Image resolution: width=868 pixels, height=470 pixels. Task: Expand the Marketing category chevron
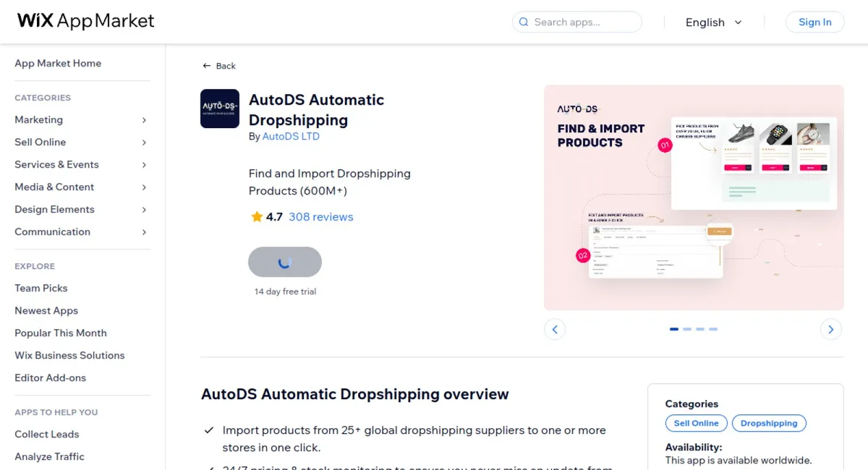click(x=144, y=120)
